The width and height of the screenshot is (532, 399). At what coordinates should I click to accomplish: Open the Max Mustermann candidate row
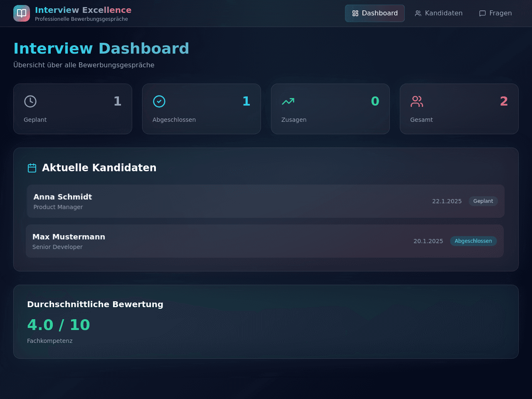(265, 241)
